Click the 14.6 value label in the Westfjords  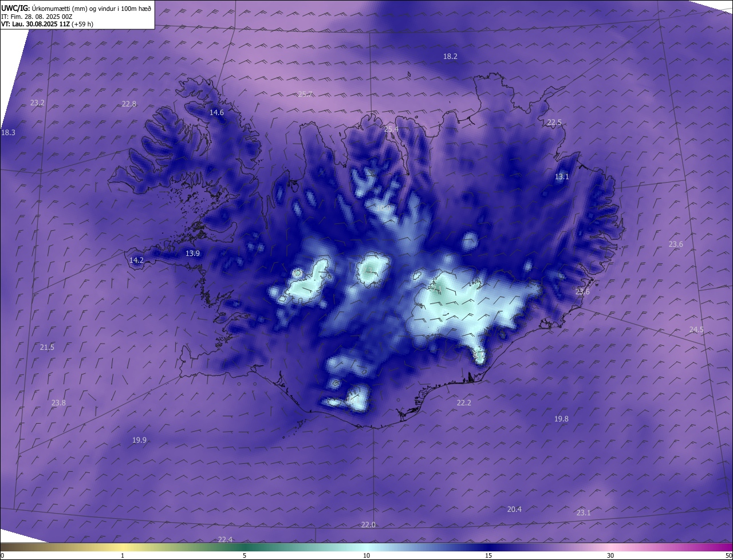[216, 112]
